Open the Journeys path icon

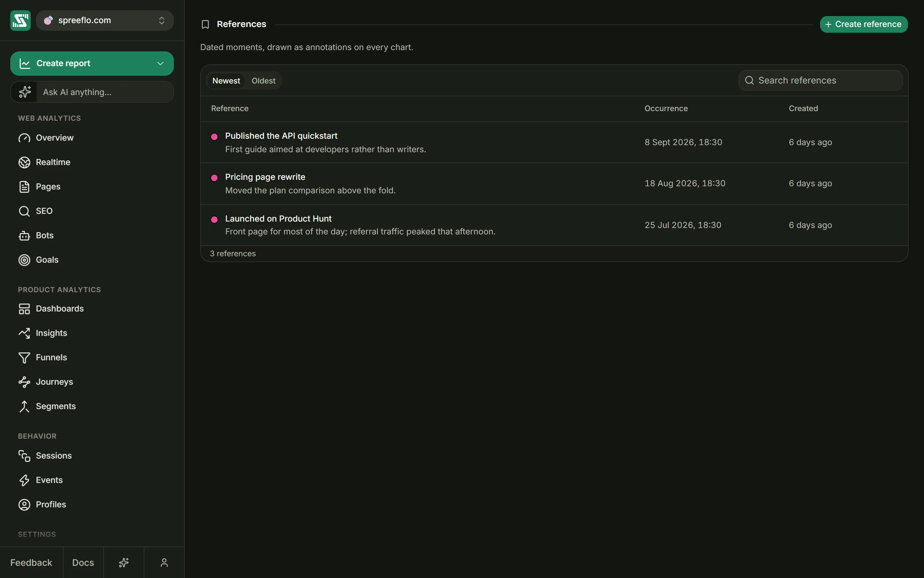(24, 382)
